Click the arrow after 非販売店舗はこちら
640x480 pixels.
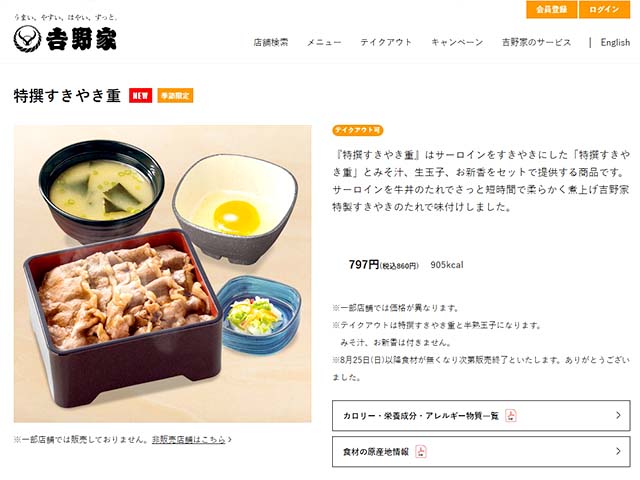coord(230,440)
